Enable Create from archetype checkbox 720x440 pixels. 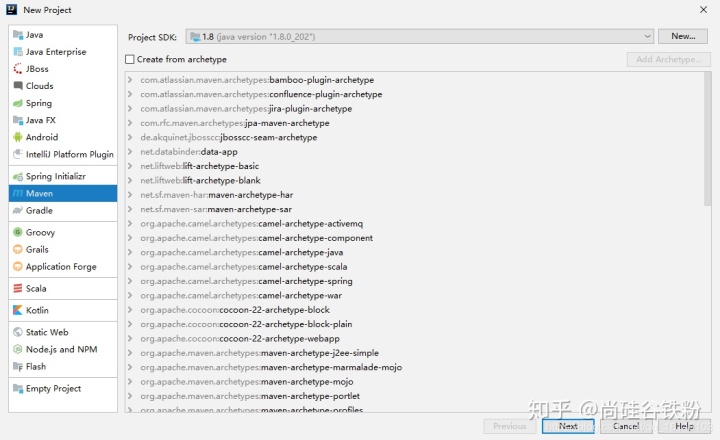[130, 59]
